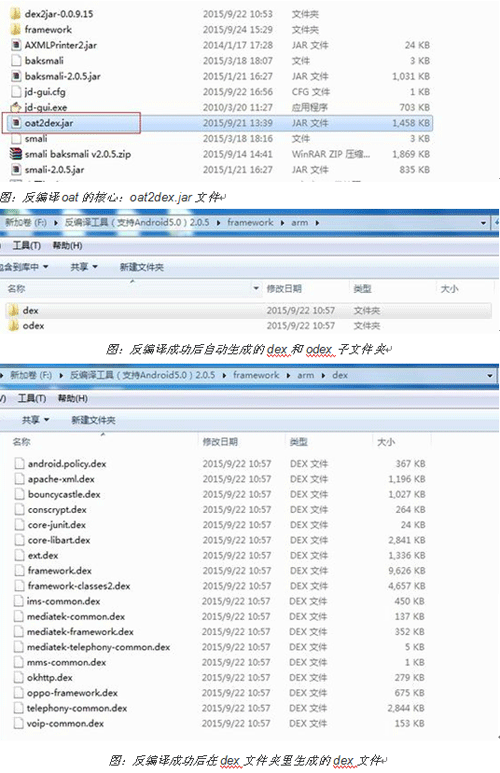Open the 工具(T) menu in middle window
Image resolution: width=500 pixels, height=773 pixels.
pos(27,245)
